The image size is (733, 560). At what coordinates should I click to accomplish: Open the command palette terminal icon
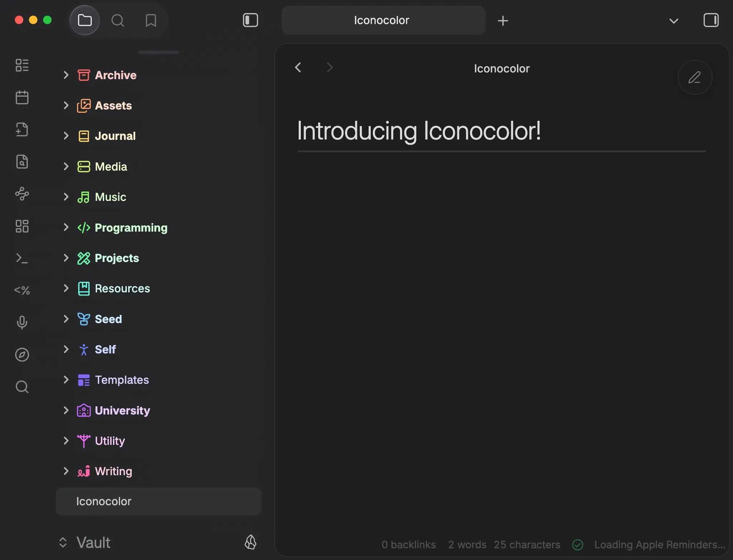pos(22,258)
